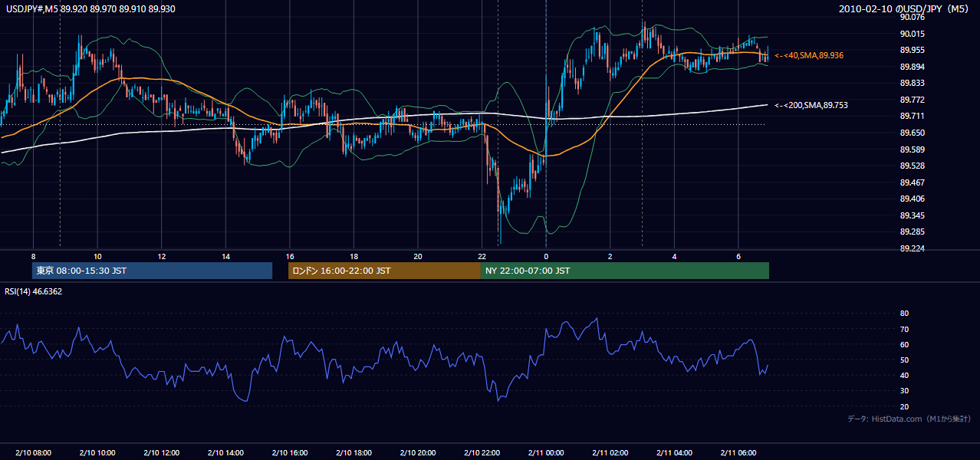The width and height of the screenshot is (980, 460).
Task: Click the orange 40 SMA label 89.936
Action: click(809, 55)
